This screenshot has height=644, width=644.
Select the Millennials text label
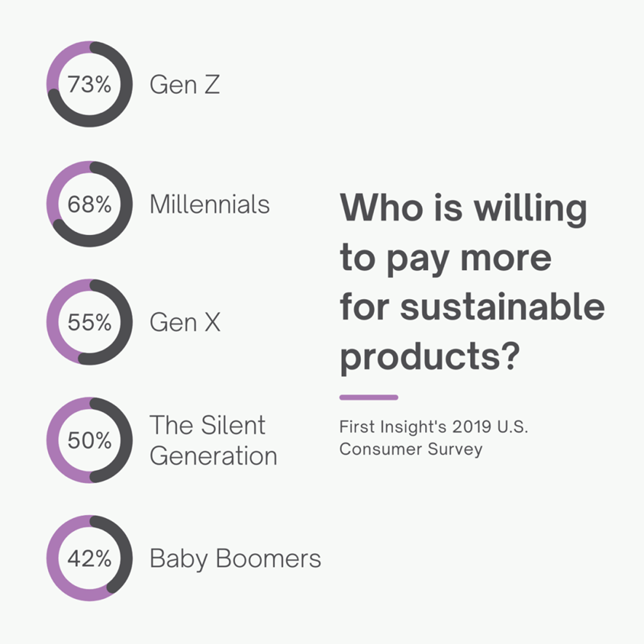click(x=210, y=204)
